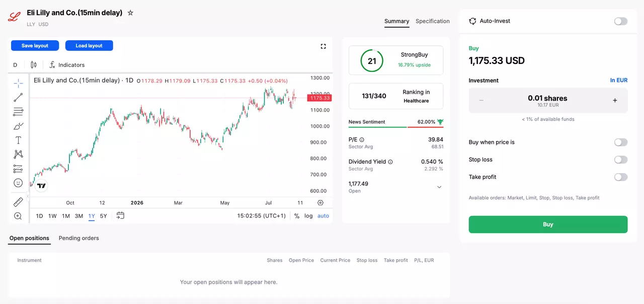Toggle log scale on chart

click(308, 216)
